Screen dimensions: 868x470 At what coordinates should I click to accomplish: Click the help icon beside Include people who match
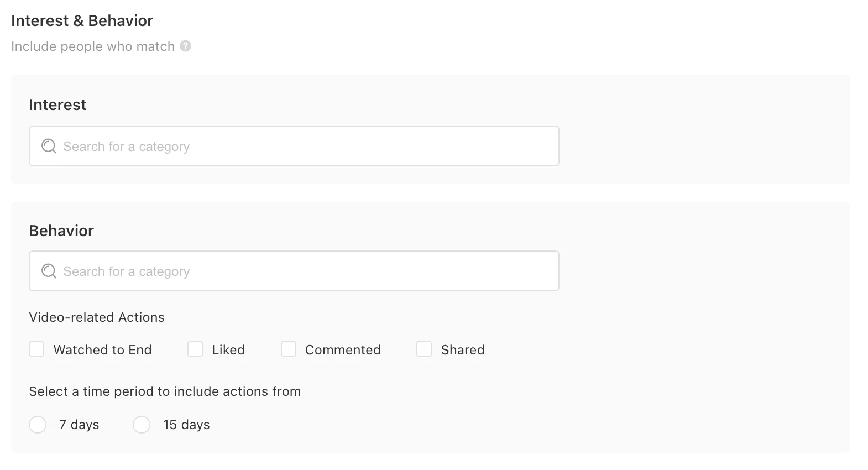coord(186,46)
